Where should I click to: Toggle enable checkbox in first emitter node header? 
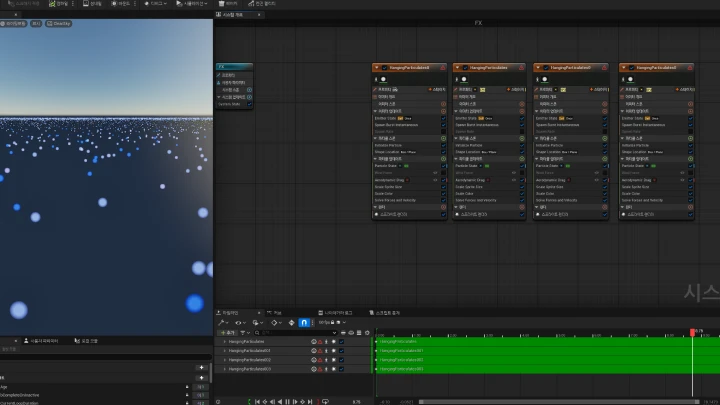(384, 68)
